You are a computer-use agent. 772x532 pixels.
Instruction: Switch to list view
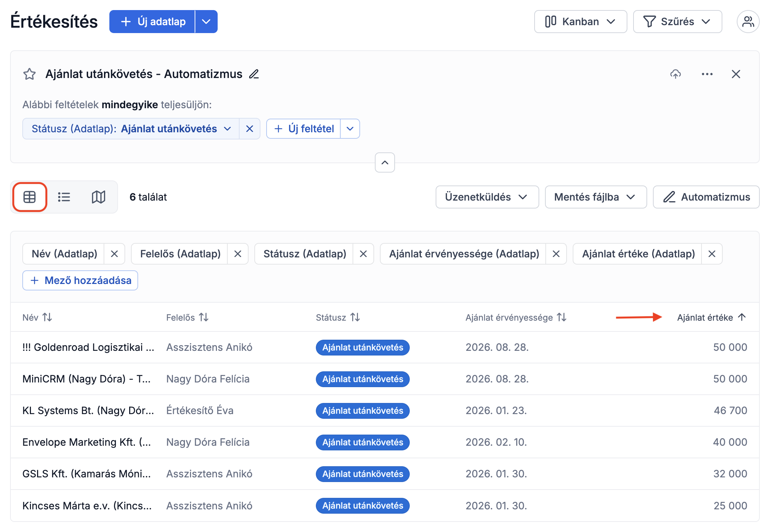click(x=64, y=197)
